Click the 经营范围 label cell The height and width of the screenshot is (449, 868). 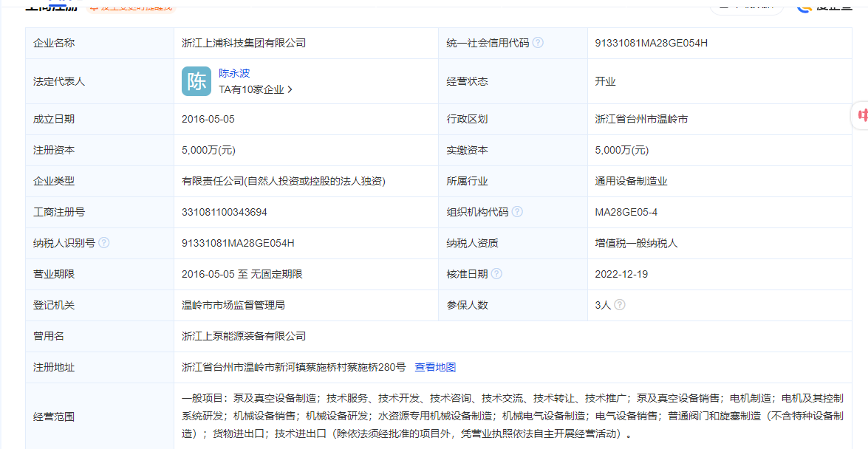100,417
